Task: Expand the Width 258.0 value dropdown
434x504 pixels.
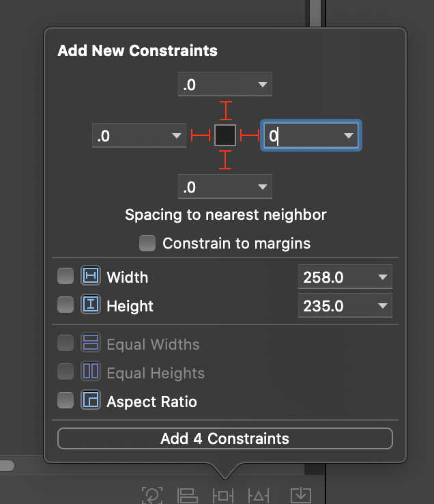Action: (382, 277)
